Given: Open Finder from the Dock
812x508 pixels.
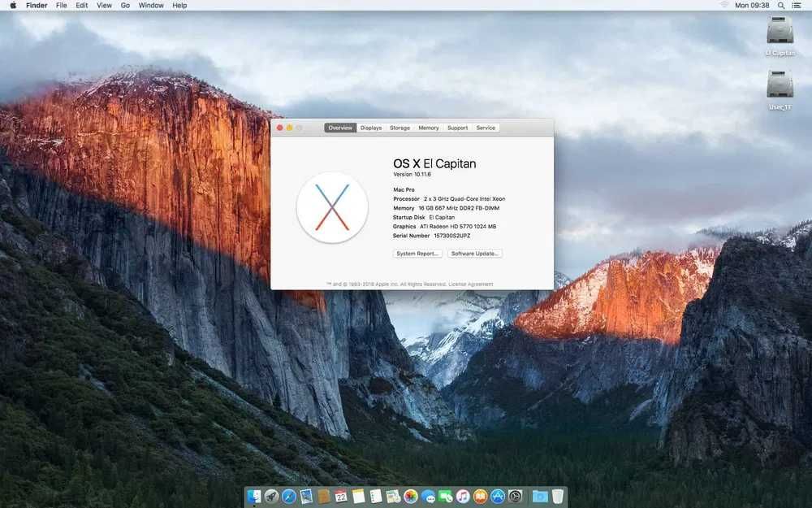Looking at the screenshot, I should coord(253,497).
